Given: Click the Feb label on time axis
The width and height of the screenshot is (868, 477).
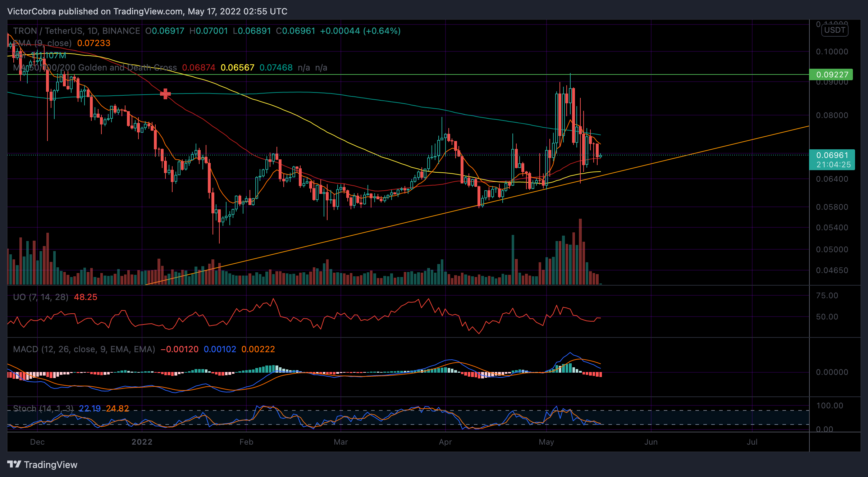Looking at the screenshot, I should [x=246, y=442].
